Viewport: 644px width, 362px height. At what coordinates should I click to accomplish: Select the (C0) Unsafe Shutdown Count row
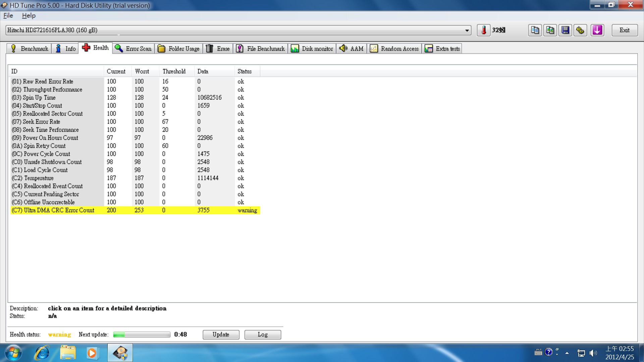135,162
